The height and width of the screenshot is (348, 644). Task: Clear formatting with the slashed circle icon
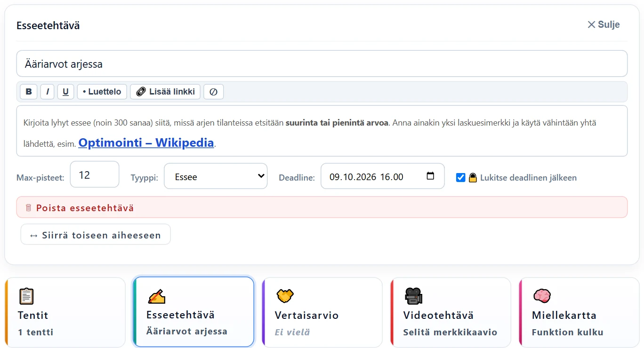pos(214,92)
